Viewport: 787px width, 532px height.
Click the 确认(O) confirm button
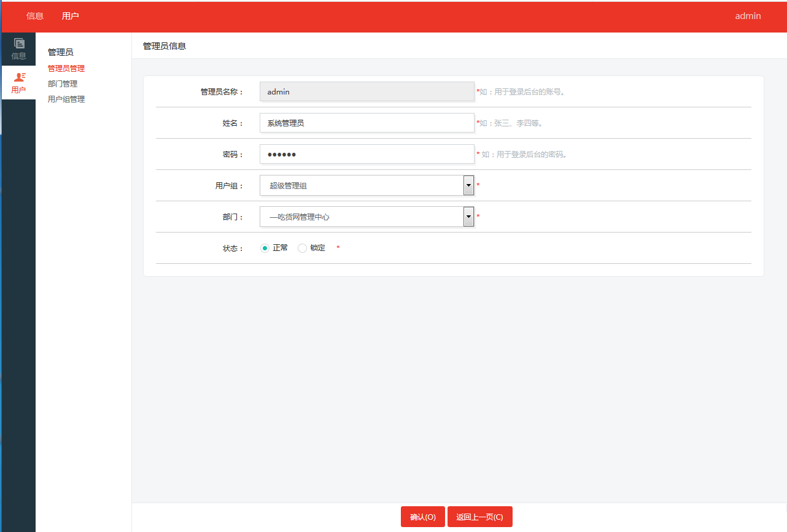coord(422,516)
